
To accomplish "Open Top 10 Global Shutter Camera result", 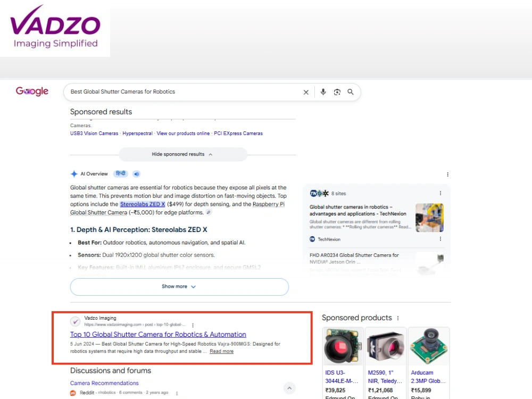I will pos(158,335).
